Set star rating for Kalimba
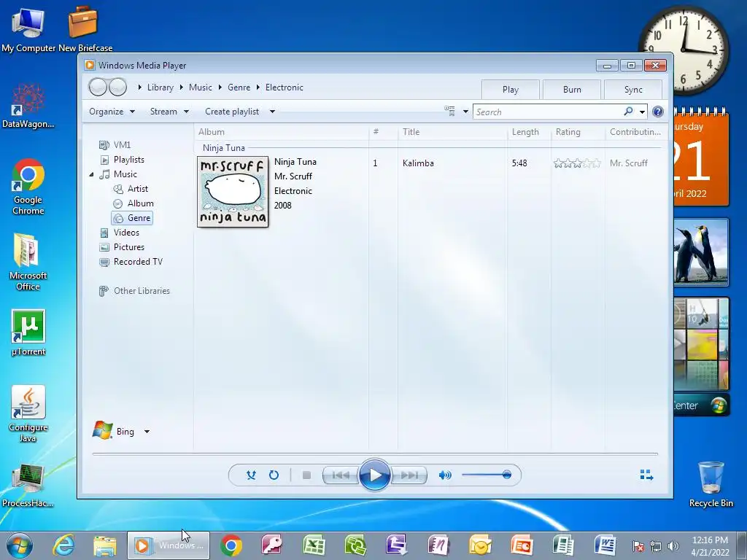Viewport: 747px width, 560px height. tap(577, 163)
